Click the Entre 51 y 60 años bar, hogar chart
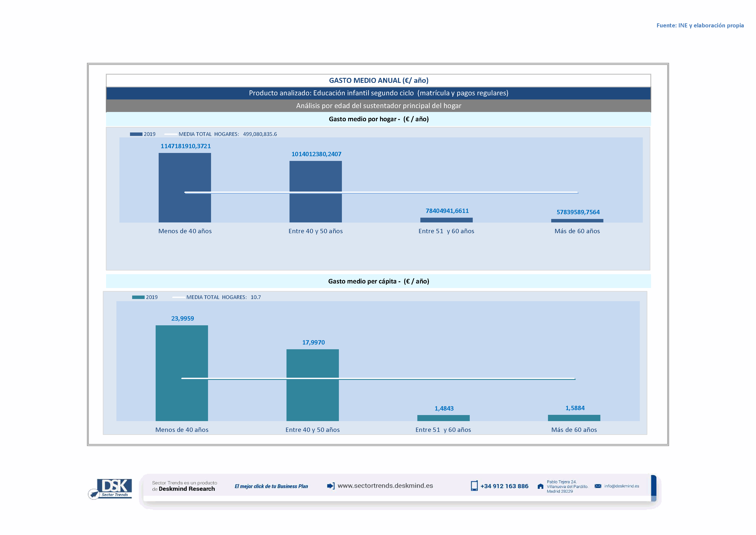Viewport: 756px width, 535px height. [446, 220]
